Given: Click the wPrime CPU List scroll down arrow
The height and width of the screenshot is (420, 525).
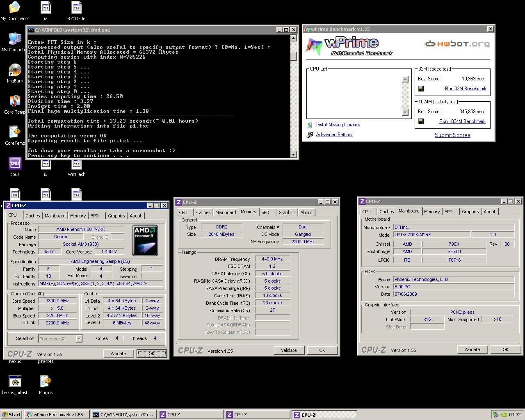Looking at the screenshot, I should point(405,112).
